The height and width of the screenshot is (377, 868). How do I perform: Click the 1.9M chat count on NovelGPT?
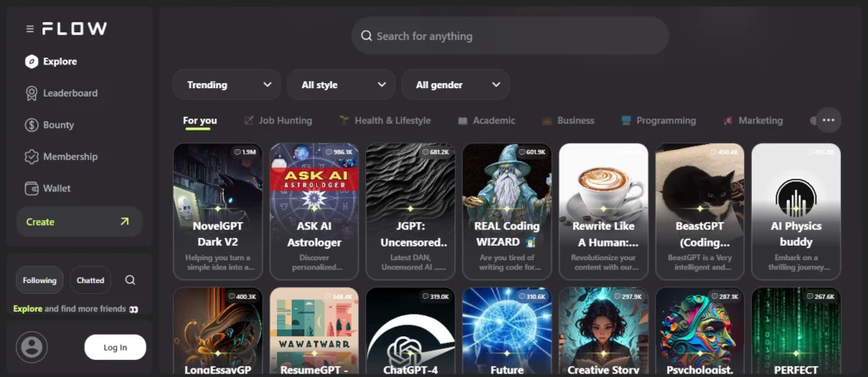(x=245, y=152)
